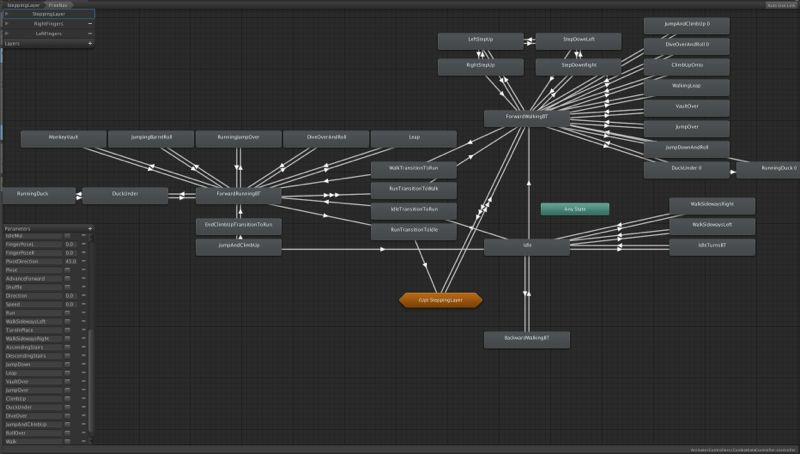Click the add layer plus icon

pyautogui.click(x=90, y=44)
